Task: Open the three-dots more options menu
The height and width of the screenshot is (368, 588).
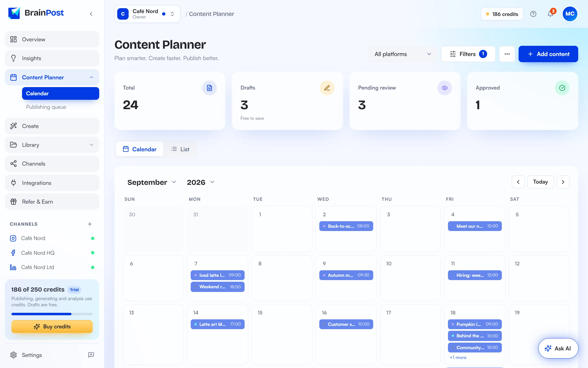Action: click(x=507, y=54)
